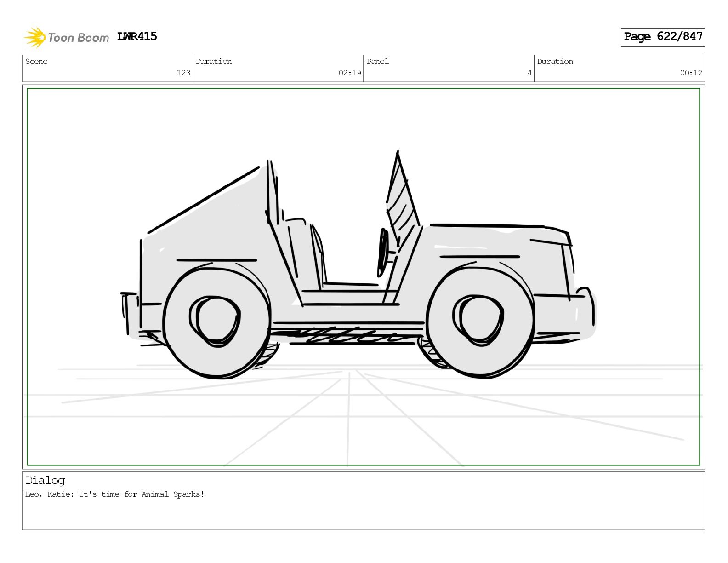Select the Duration label above 02:19

[x=214, y=62]
